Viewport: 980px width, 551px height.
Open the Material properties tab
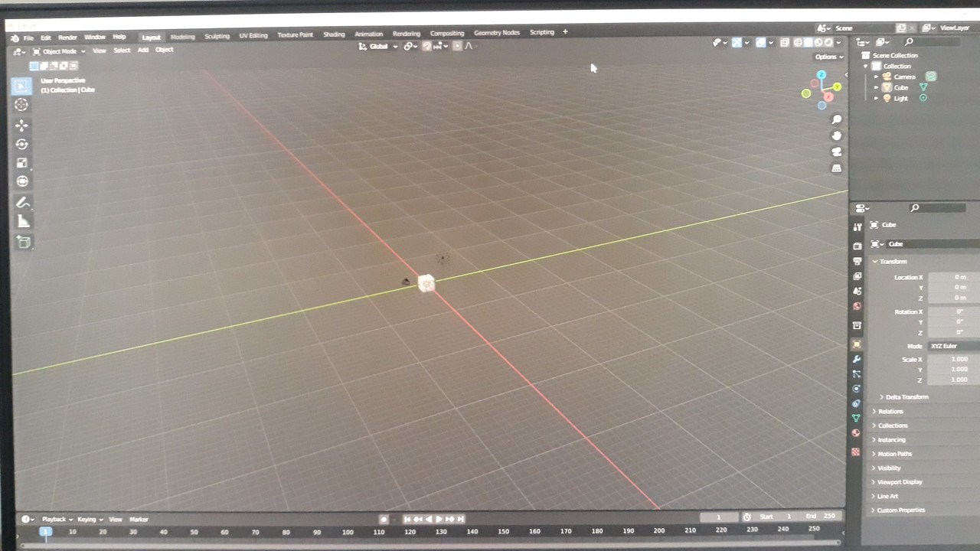pyautogui.click(x=857, y=433)
